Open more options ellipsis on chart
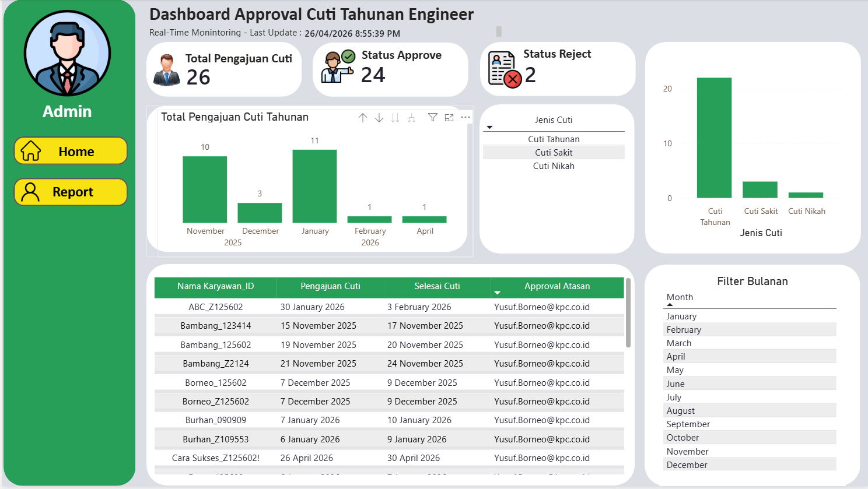This screenshot has width=868, height=489. coord(466,118)
